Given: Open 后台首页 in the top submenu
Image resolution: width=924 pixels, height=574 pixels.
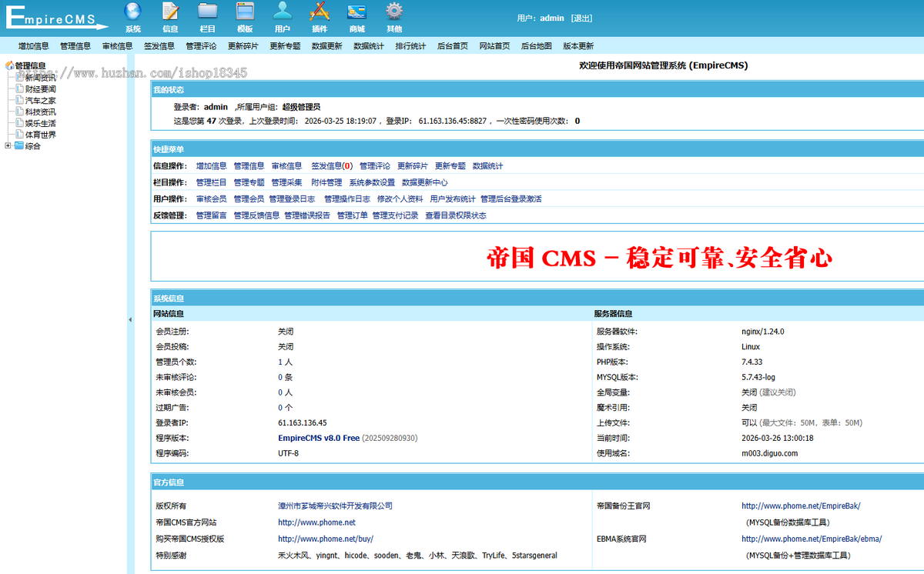Looking at the screenshot, I should 453,46.
